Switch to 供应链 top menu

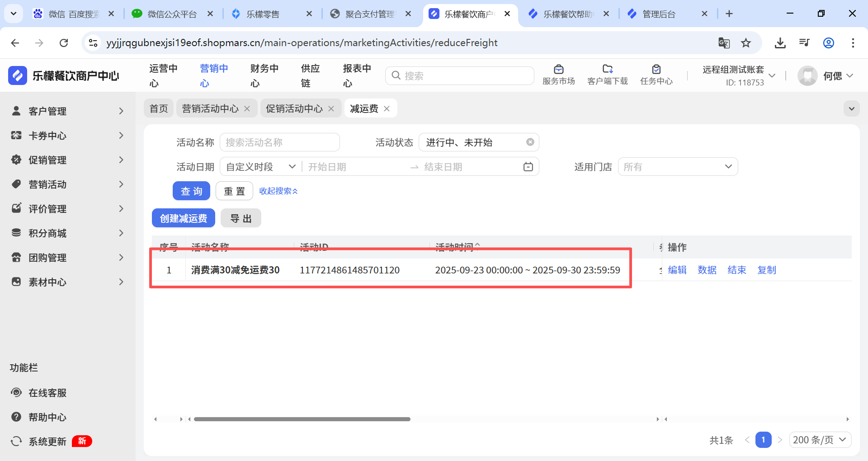pyautogui.click(x=310, y=75)
